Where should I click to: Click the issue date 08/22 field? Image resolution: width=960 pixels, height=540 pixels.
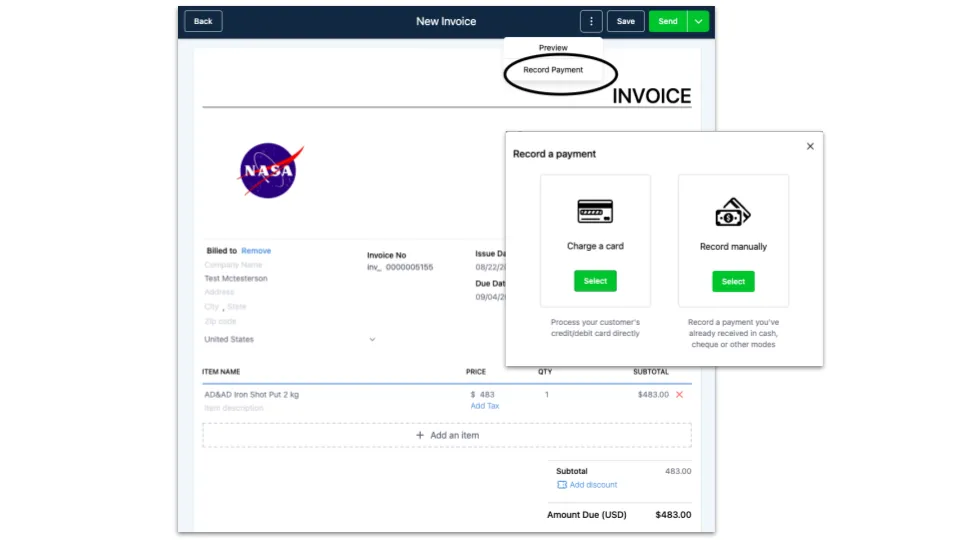click(x=490, y=268)
